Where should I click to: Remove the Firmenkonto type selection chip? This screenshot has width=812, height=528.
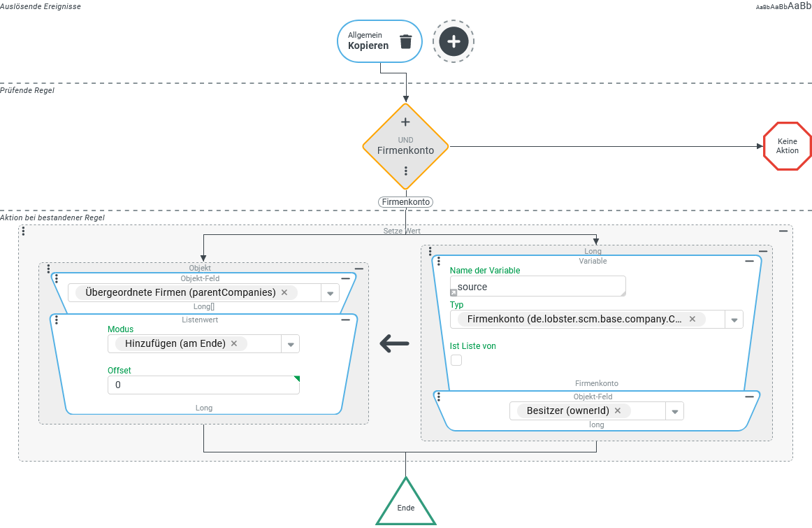pyautogui.click(x=693, y=319)
